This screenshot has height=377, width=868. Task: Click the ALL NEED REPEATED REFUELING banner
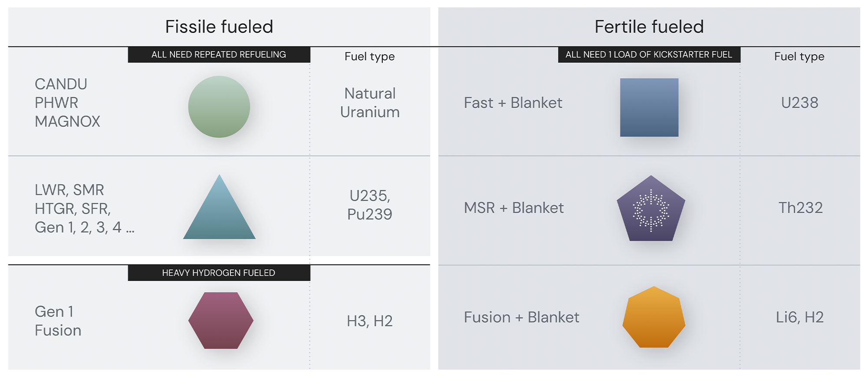point(219,55)
